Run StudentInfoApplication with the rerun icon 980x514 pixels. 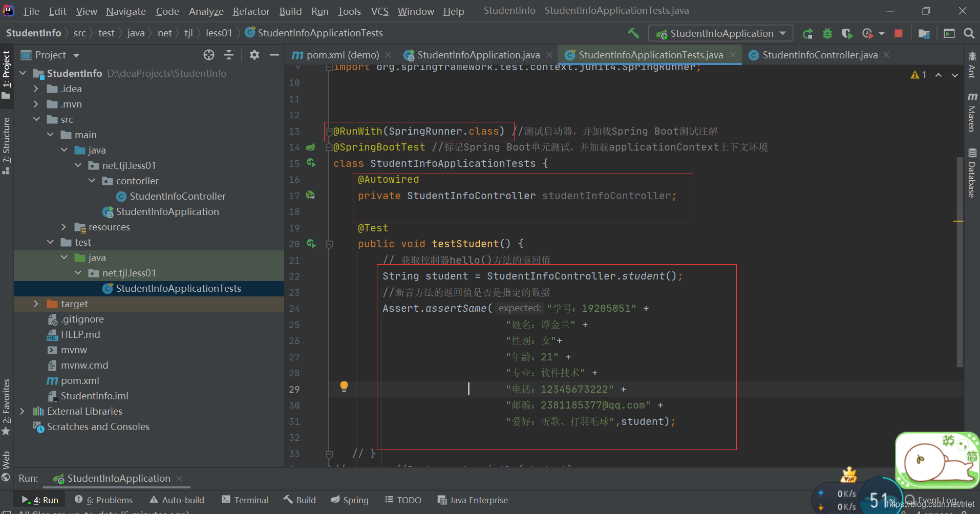[807, 33]
